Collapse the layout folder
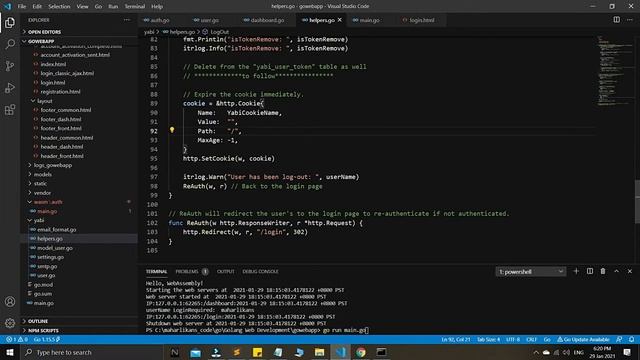Image resolution: width=640 pixels, height=360 pixels. pyautogui.click(x=44, y=101)
